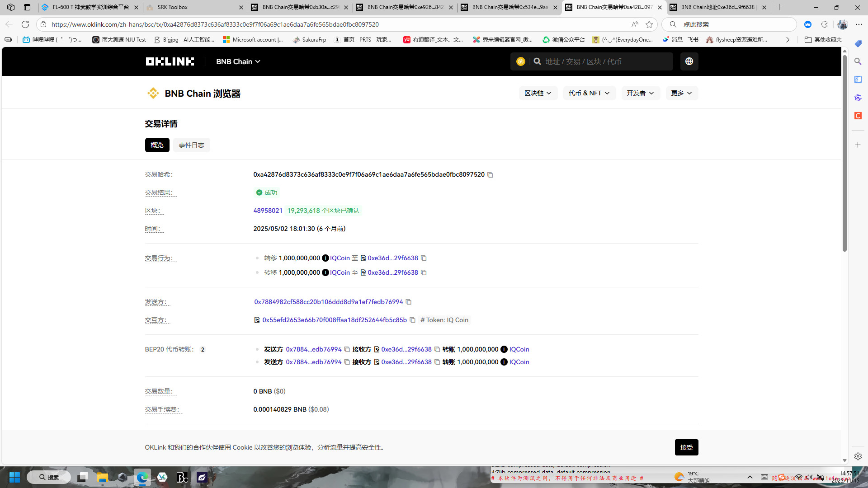The width and height of the screenshot is (868, 488).
Task: Click the OKLINK logo
Action: [x=170, y=61]
